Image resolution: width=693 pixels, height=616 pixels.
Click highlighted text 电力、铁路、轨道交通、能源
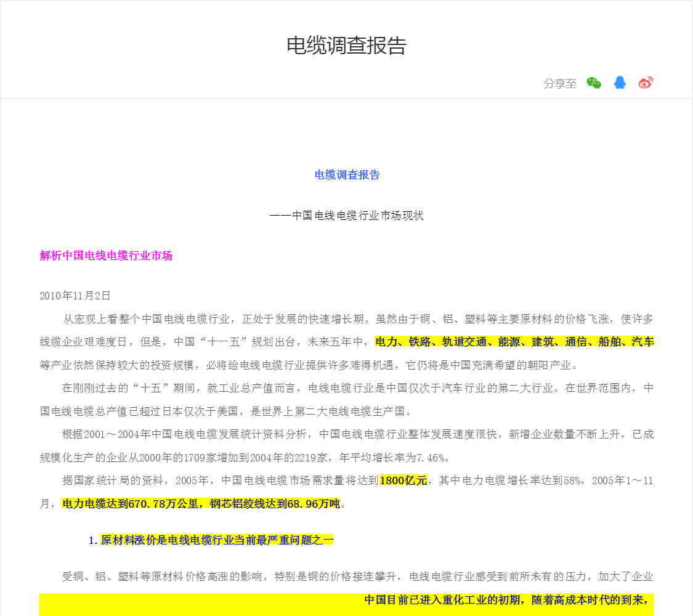pos(447,342)
